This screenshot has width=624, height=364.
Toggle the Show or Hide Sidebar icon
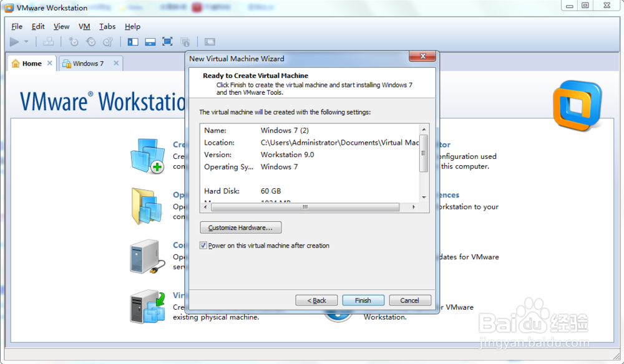[x=132, y=42]
